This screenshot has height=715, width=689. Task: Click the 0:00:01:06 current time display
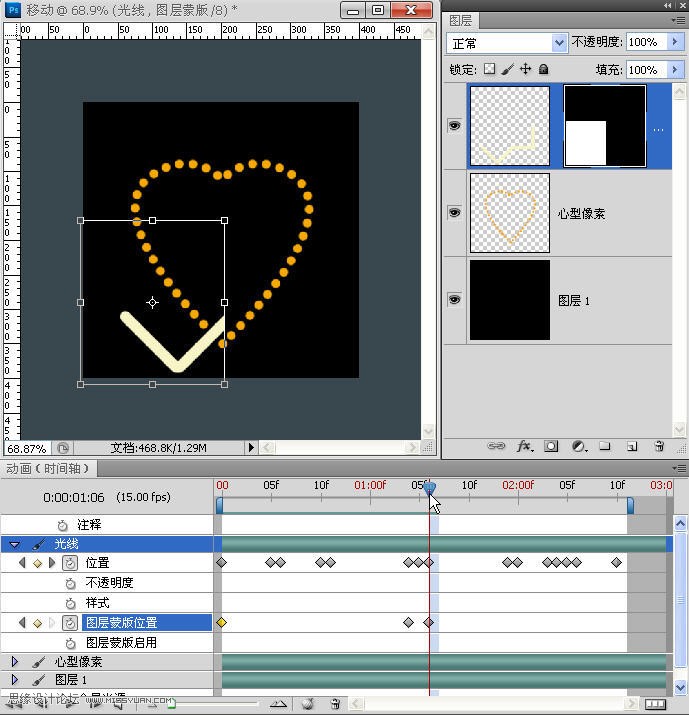click(74, 497)
